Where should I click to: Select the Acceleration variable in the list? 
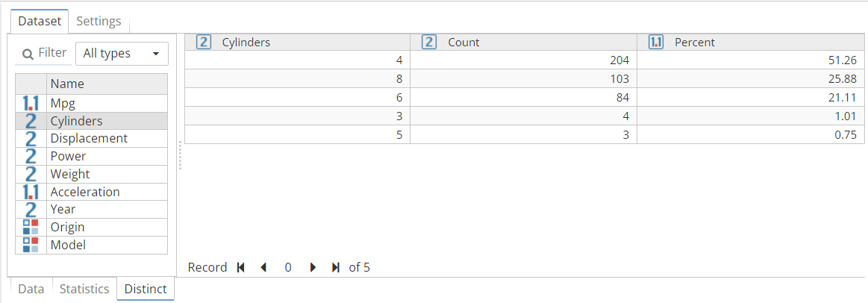85,192
